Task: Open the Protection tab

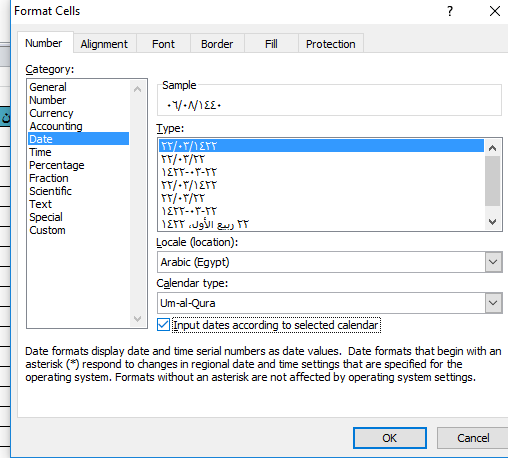Action: 331,44
